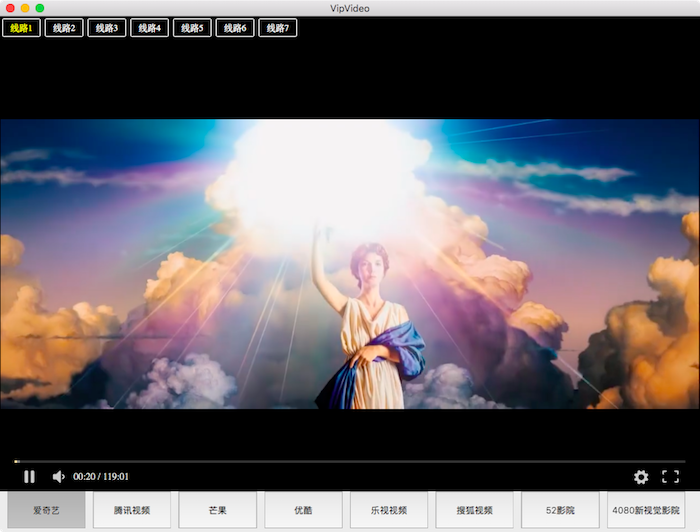
Task: Open the player settings gear
Action: (x=641, y=477)
